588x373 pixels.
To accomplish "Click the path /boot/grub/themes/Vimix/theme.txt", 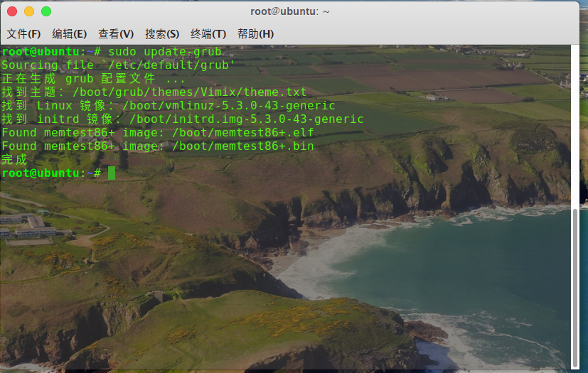I will (x=189, y=92).
